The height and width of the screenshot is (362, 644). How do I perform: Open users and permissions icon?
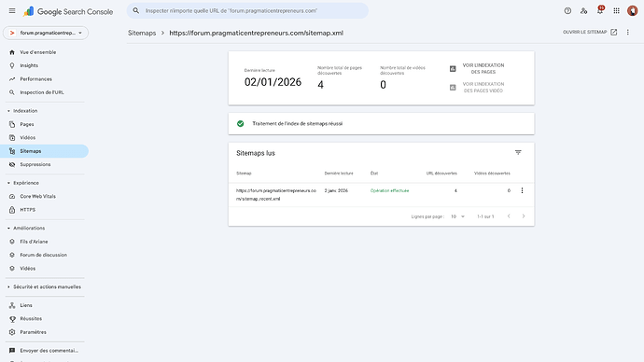pos(583,11)
